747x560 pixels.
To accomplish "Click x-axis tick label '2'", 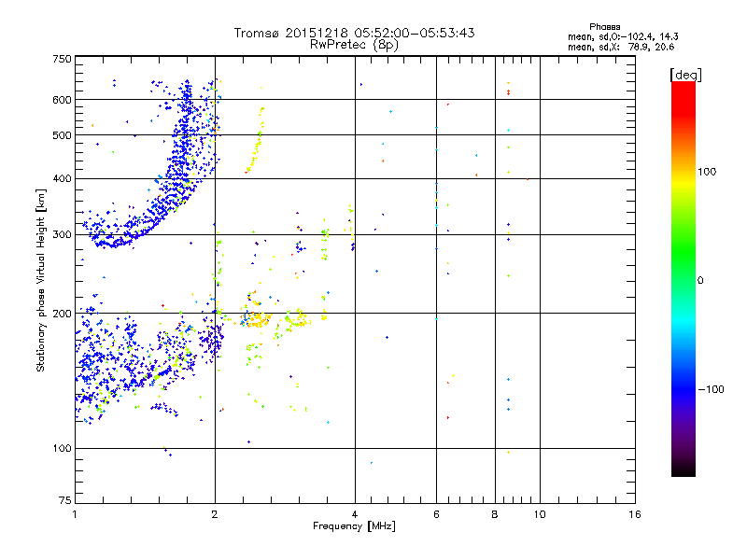I will tap(215, 514).
